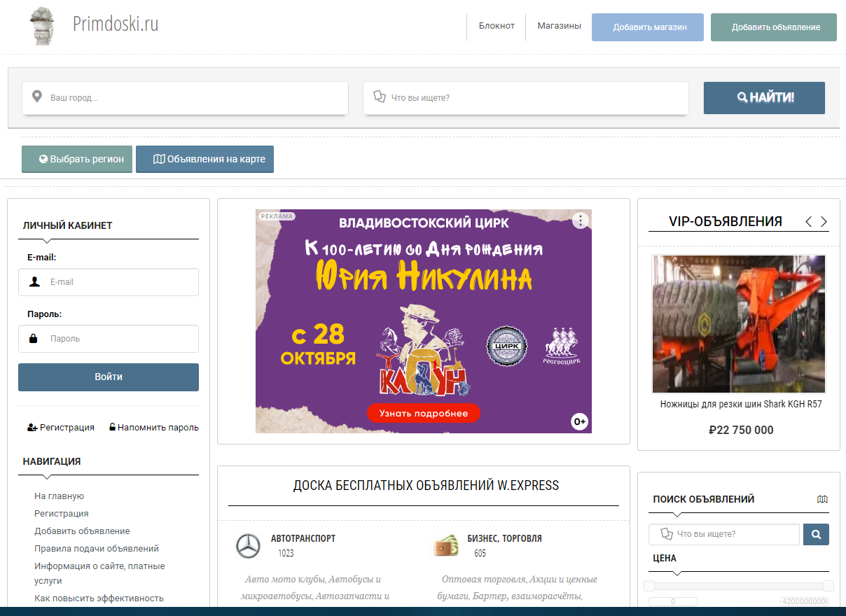Click the map icon in Поиск объявлений header
Viewport: 846px width, 616px height.
click(x=823, y=500)
